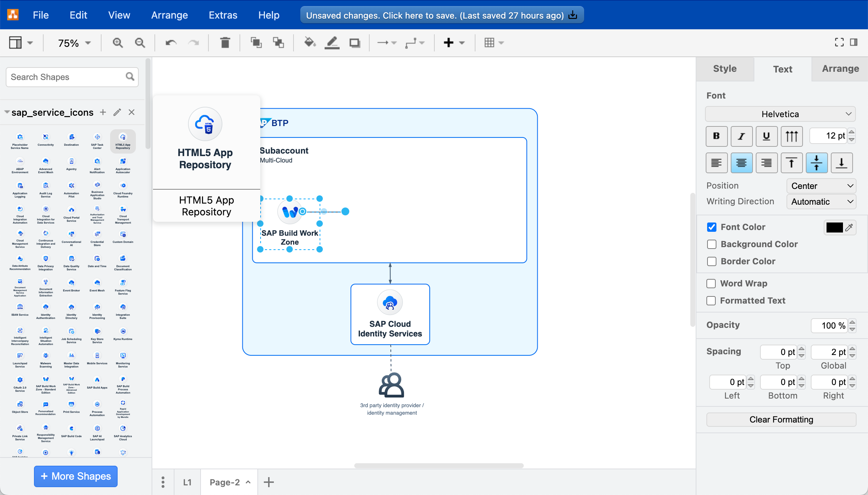This screenshot has width=868, height=495.
Task: Click the font size 12 pt field
Action: (828, 136)
